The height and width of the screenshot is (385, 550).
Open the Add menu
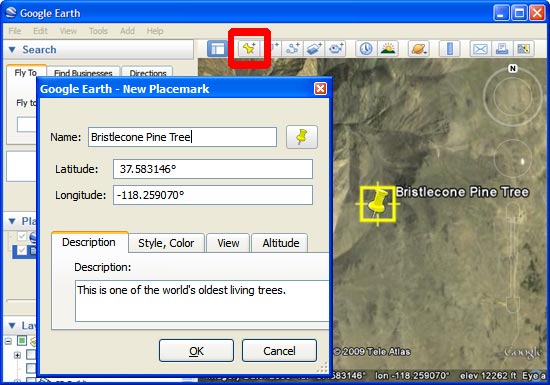(x=127, y=31)
